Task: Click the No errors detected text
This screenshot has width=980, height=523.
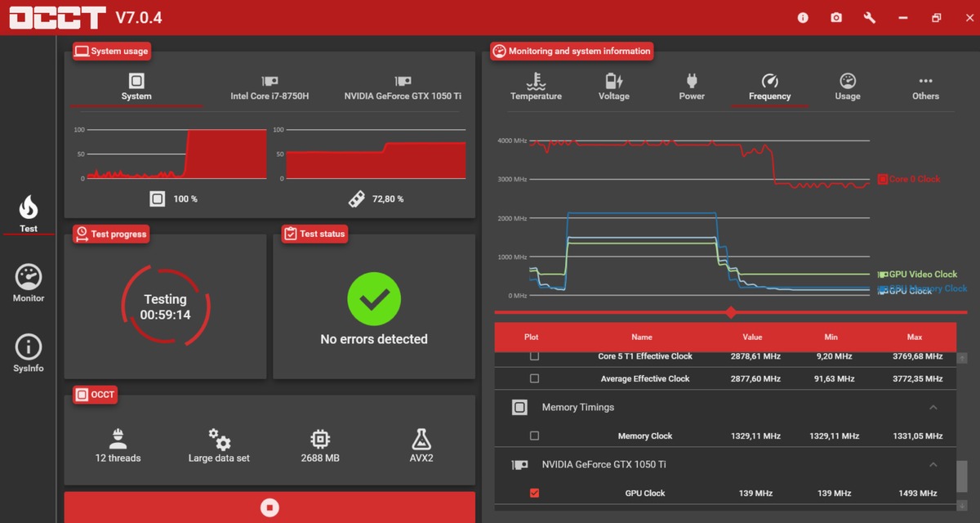Action: pos(374,339)
